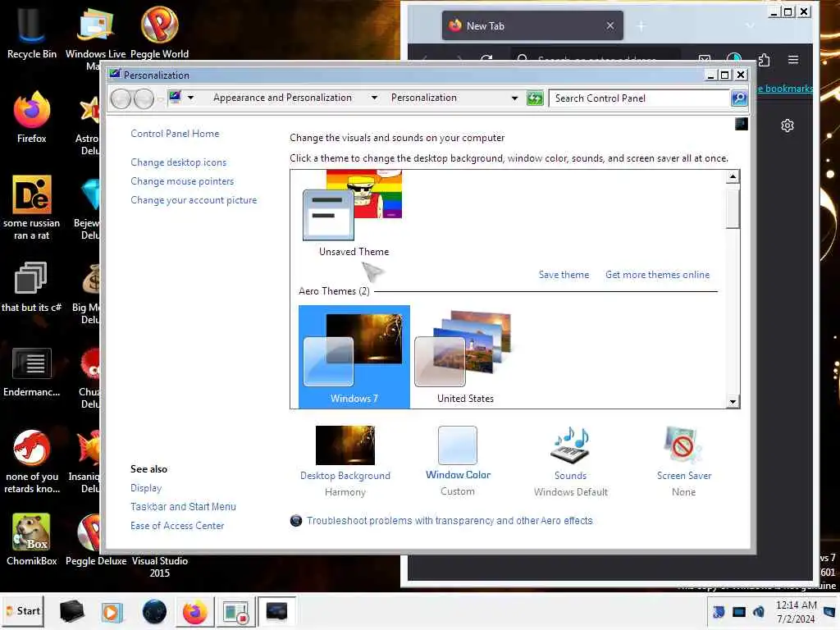Screen dimensions: 840x630
Task: Open the Firefox extensions puzzle icon
Action: click(x=765, y=59)
